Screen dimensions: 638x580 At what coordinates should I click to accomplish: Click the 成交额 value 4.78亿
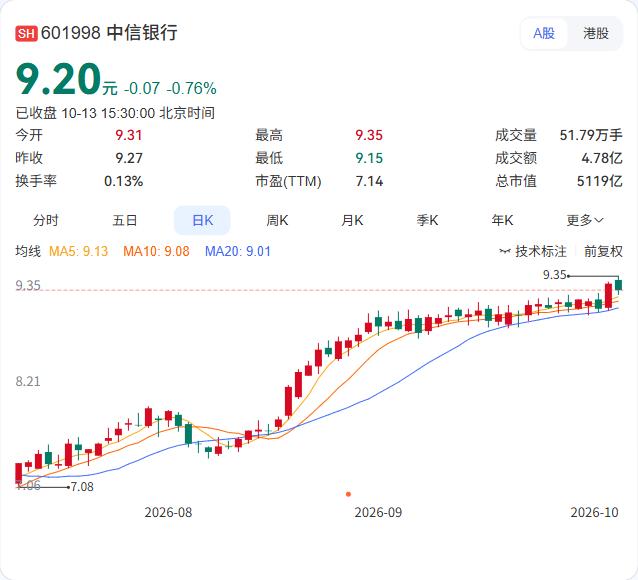point(602,158)
